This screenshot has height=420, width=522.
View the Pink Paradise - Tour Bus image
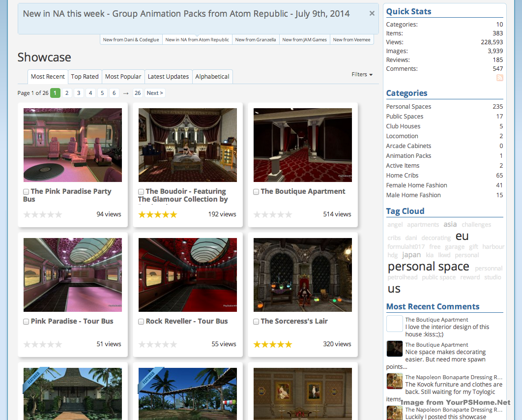[73, 275]
